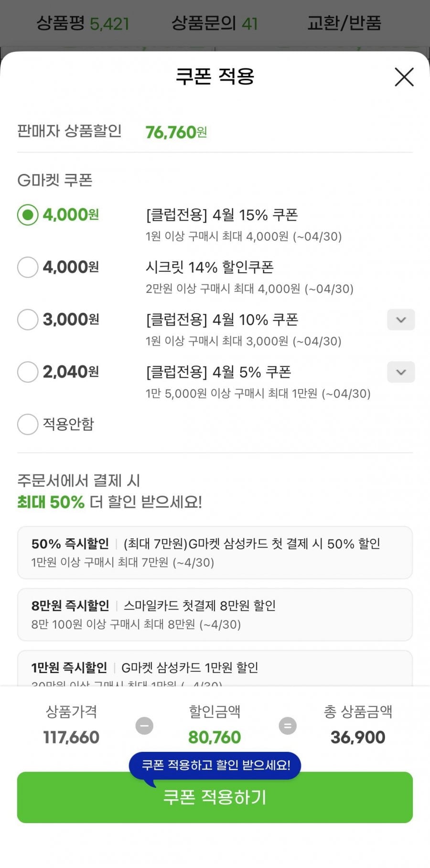Tap the 판매자 상품할인 76,760원 amount

tap(176, 132)
